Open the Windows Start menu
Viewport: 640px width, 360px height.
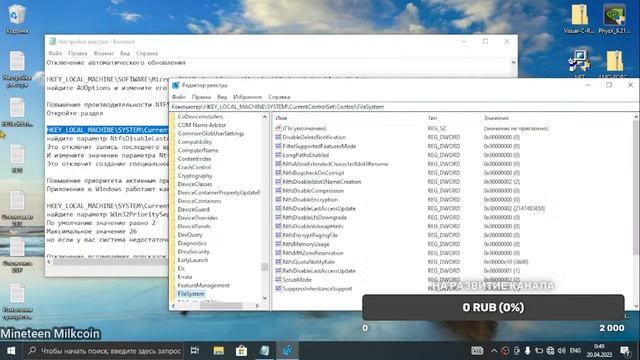(x=11, y=351)
